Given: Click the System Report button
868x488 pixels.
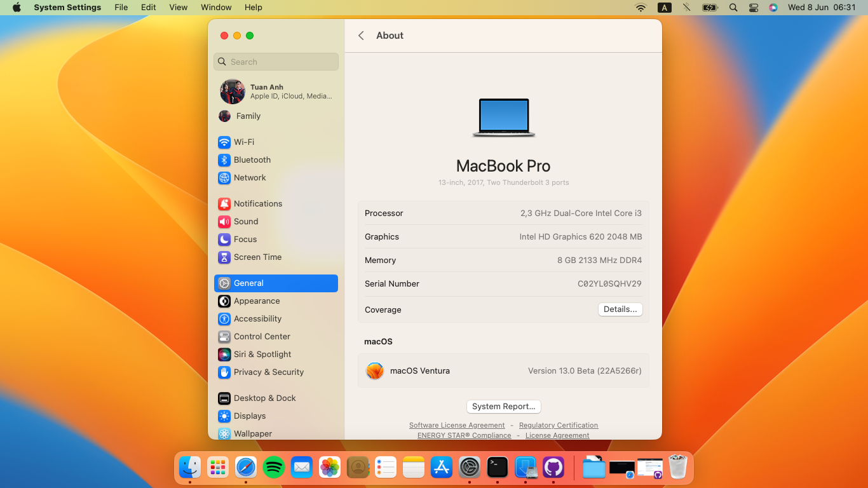Looking at the screenshot, I should pyautogui.click(x=503, y=407).
